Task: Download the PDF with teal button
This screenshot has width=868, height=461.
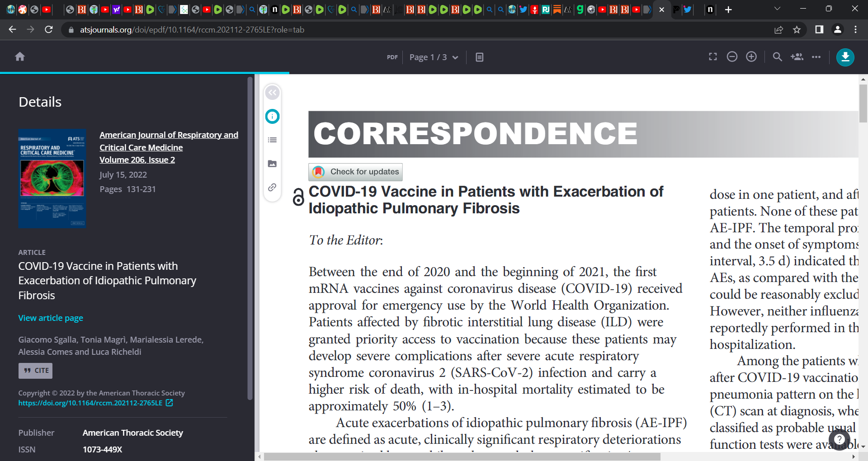Action: tap(845, 57)
